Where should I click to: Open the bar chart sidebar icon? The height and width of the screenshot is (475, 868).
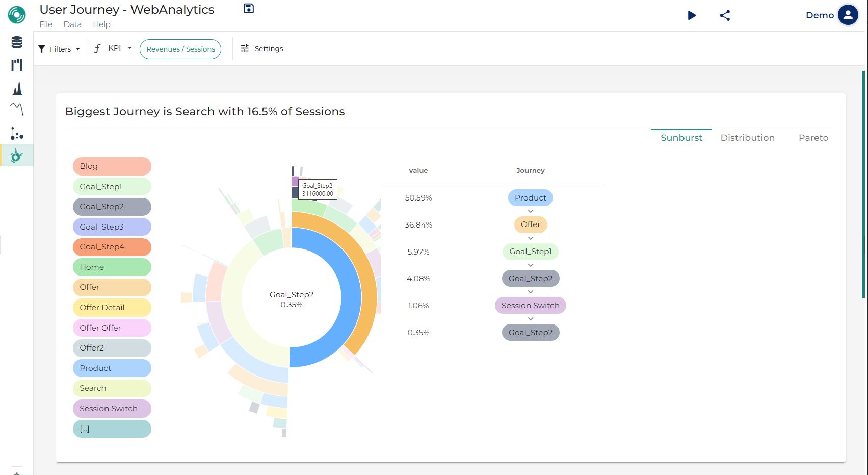click(17, 65)
